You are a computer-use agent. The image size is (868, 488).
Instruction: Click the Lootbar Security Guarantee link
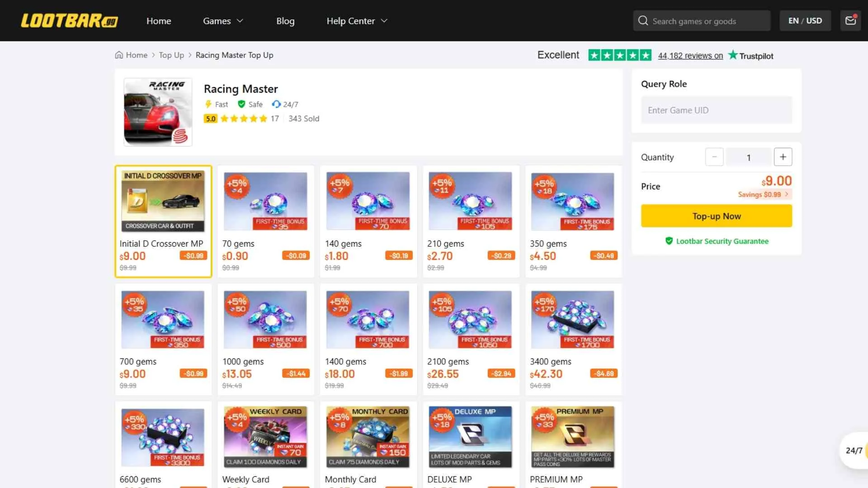[722, 241]
